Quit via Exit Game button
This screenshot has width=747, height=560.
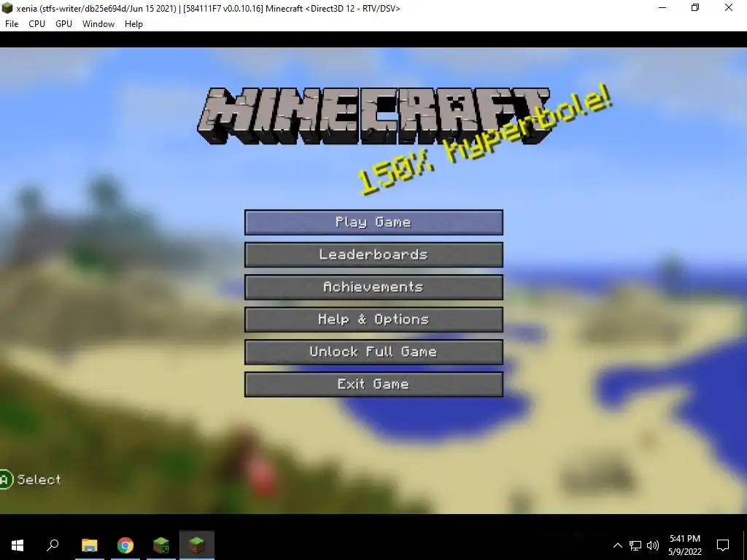pos(373,384)
